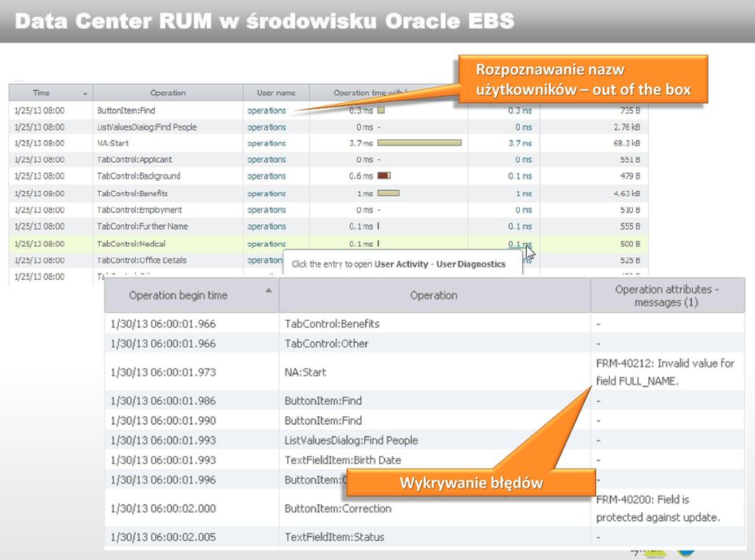Click the sort arrow in the Time column header
Viewport: 755px width, 560px height.
[85, 94]
